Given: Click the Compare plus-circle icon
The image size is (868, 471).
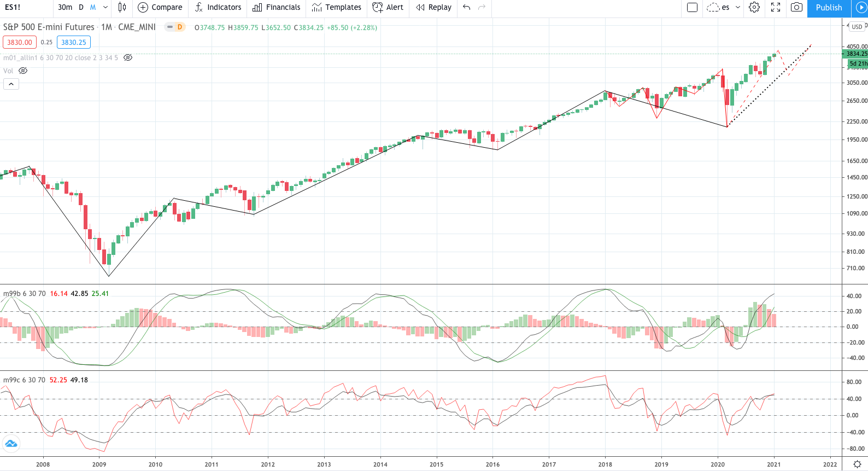Looking at the screenshot, I should (143, 7).
